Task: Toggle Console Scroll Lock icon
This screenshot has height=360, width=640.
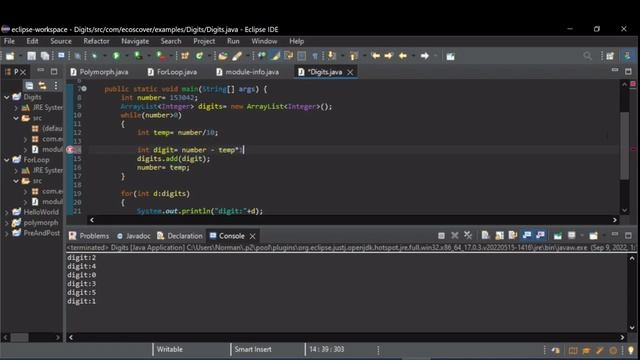Action: pyautogui.click(x=499, y=236)
